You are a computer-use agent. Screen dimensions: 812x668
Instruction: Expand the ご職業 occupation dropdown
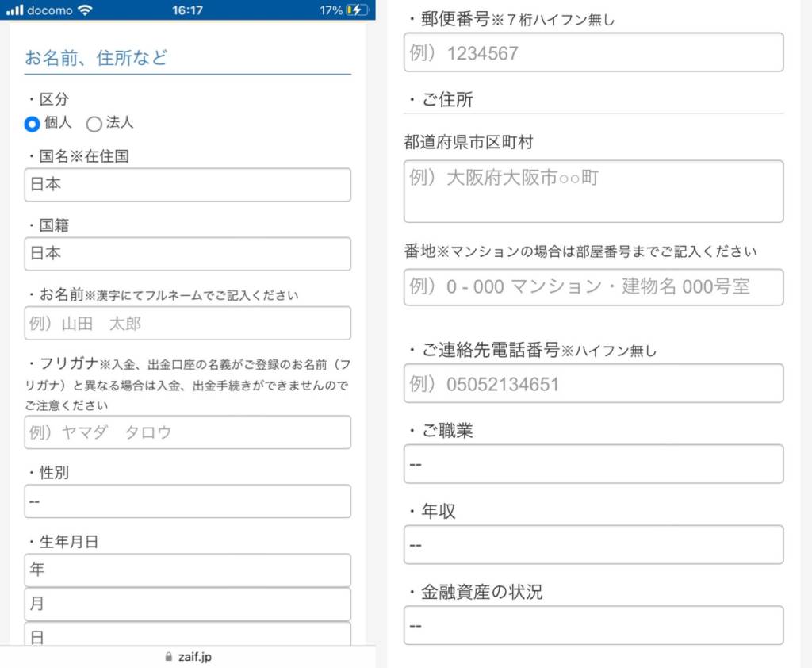pyautogui.click(x=593, y=464)
